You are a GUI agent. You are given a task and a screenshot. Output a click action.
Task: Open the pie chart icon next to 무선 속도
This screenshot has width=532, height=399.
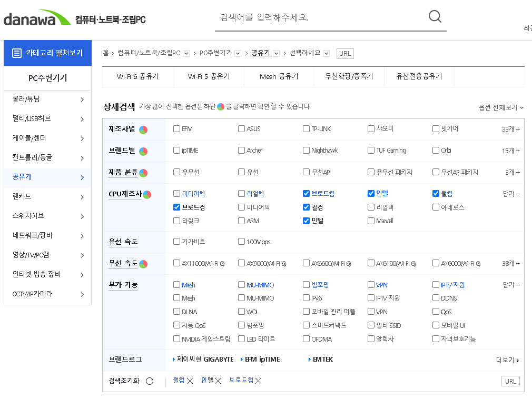143,264
